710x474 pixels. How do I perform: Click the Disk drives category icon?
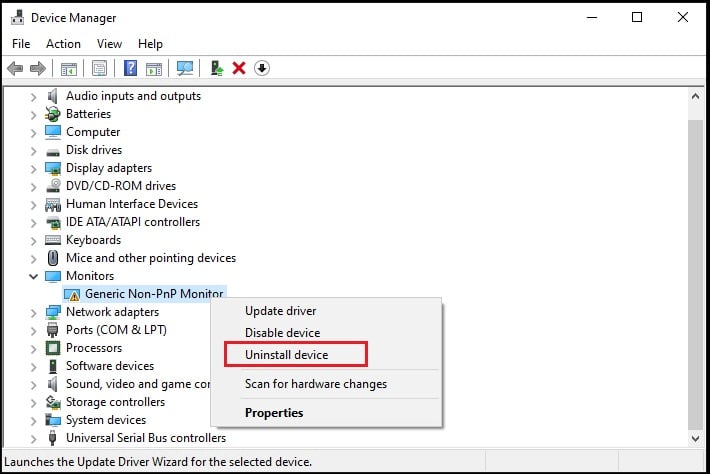53,152
